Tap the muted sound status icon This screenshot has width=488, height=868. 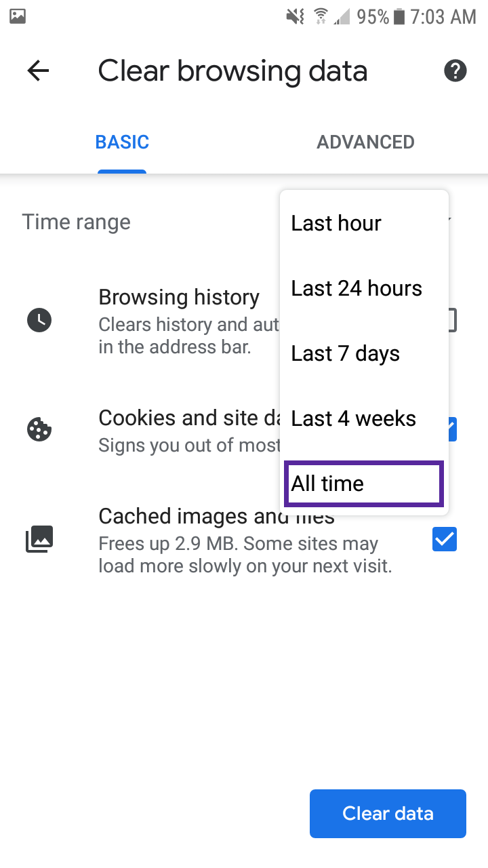296,16
